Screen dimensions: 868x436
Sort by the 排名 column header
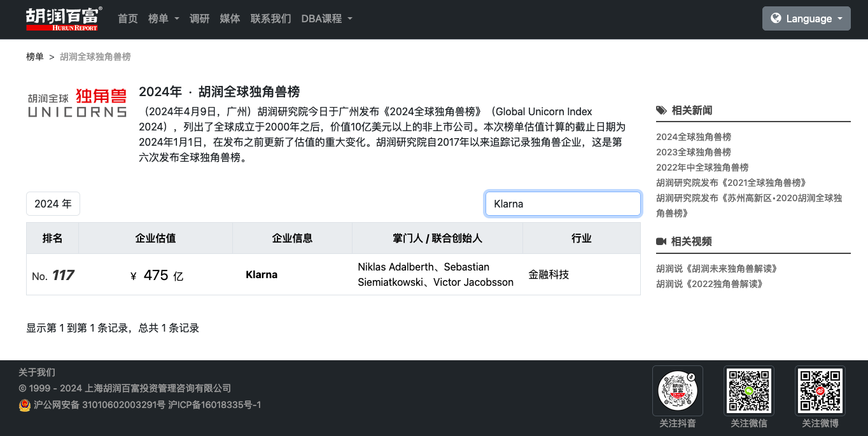click(x=53, y=238)
